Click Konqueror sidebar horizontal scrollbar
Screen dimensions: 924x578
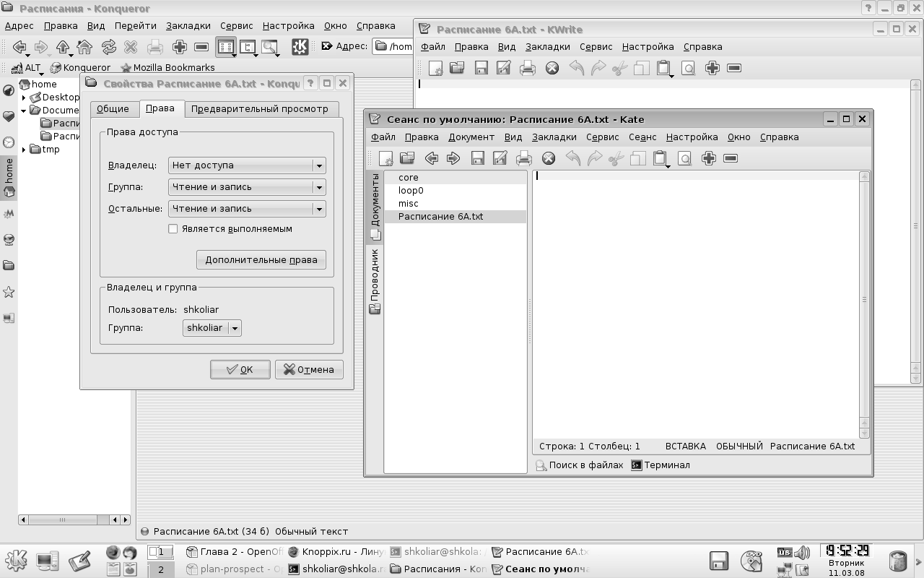(x=75, y=519)
